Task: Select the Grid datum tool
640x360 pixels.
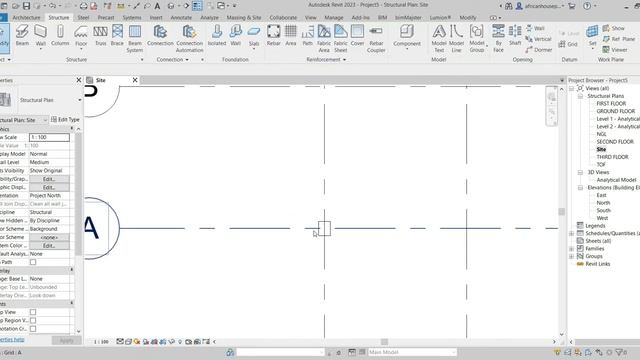Action: pos(568,44)
